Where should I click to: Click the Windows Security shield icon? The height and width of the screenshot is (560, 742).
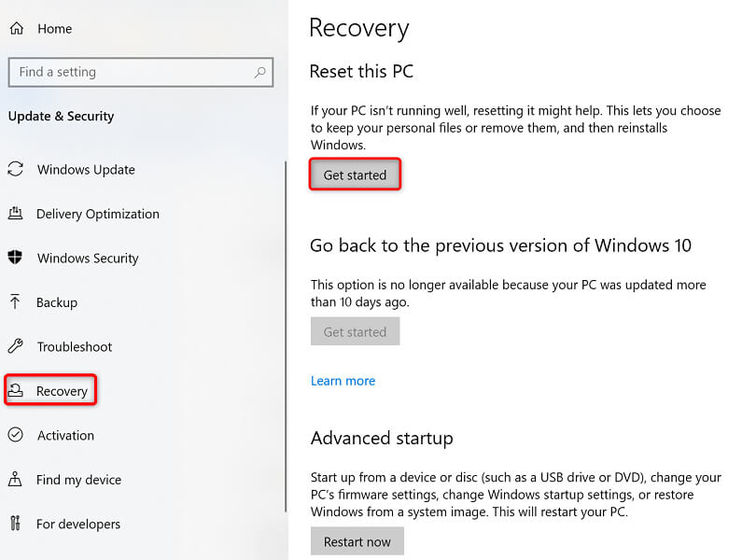point(15,258)
